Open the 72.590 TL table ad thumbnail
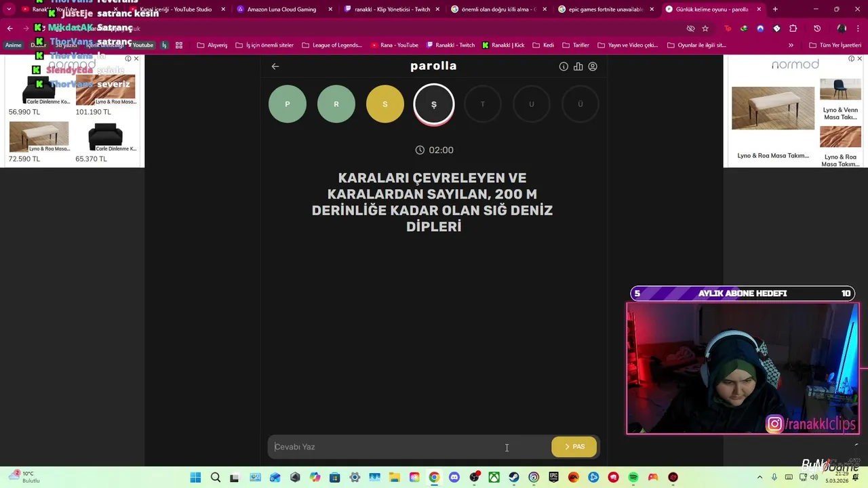868x488 pixels. [39, 137]
